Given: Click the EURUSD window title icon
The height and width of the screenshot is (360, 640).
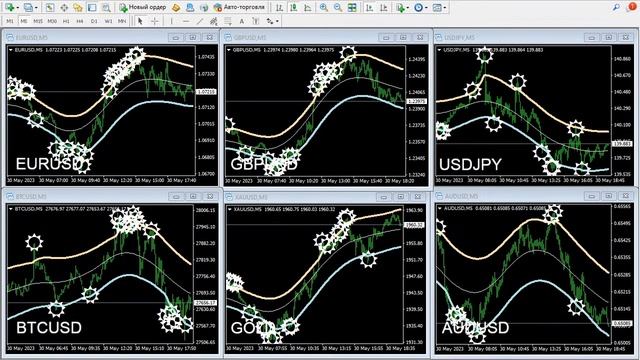Looking at the screenshot, I should (x=10, y=38).
